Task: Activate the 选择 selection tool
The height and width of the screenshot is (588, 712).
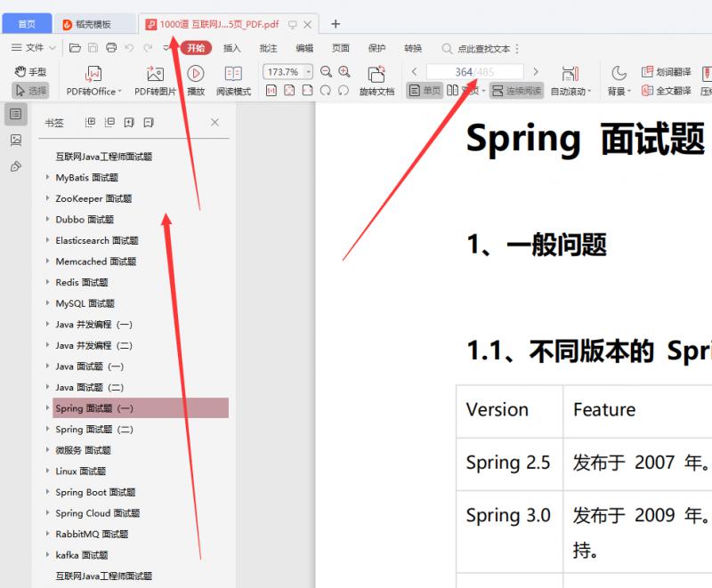Action: (30, 90)
